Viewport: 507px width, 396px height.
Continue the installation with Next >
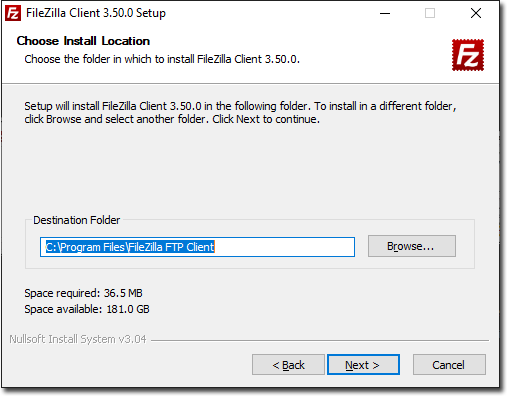coord(363,365)
